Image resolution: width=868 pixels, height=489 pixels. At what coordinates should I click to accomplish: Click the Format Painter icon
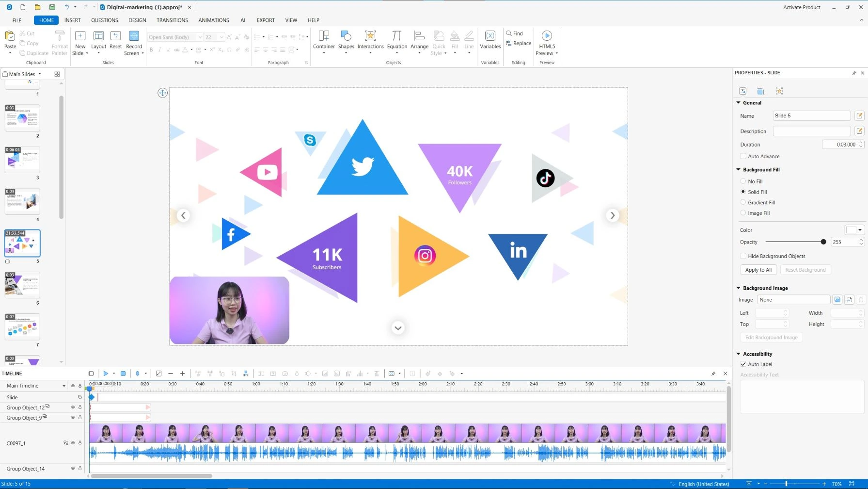pyautogui.click(x=60, y=36)
